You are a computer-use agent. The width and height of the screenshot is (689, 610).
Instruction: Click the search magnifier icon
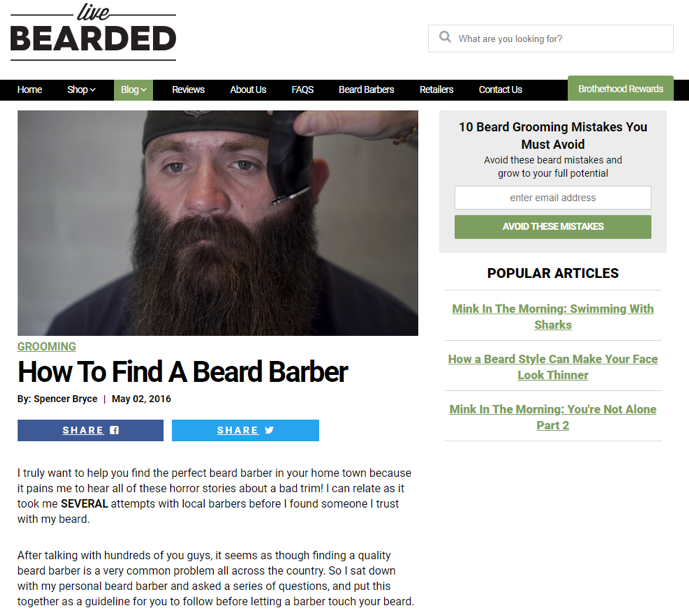(x=445, y=37)
